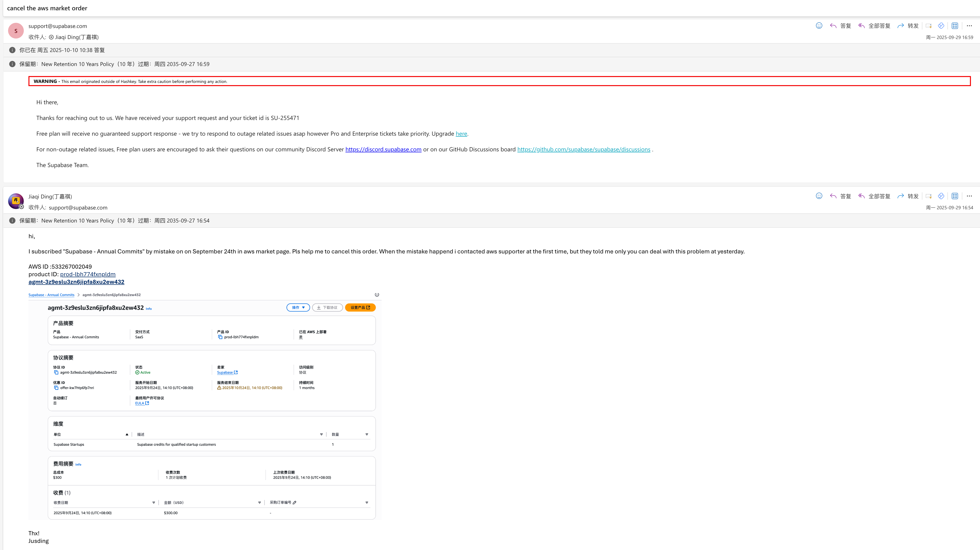This screenshot has height=550, width=980.
Task: Click Jiaqi Ding's profile avatar picture
Action: pos(16,201)
